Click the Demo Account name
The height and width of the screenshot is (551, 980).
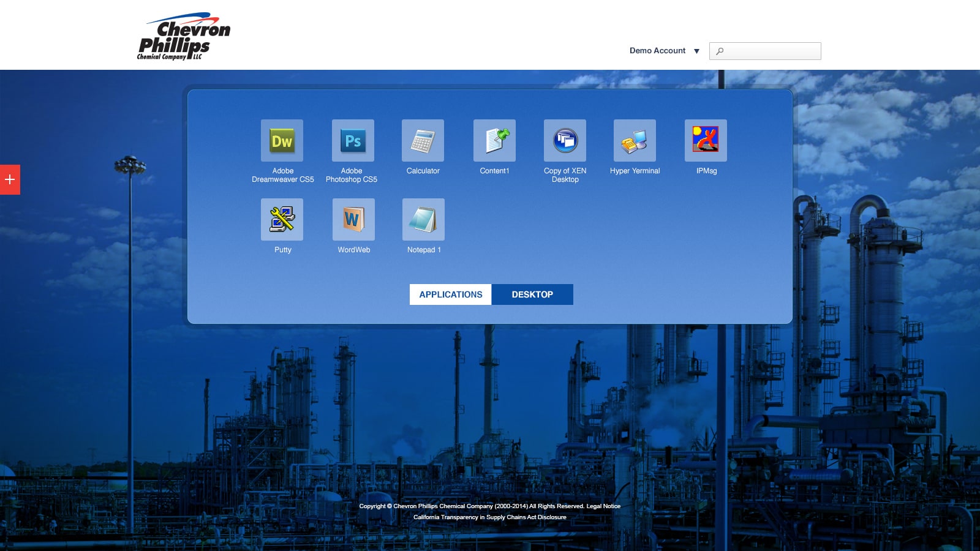pos(657,51)
